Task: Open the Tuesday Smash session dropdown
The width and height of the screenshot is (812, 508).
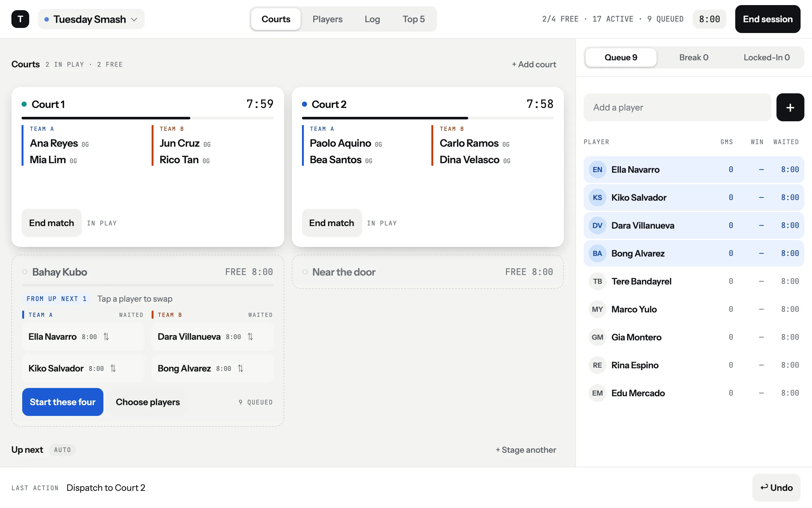Action: [91, 19]
